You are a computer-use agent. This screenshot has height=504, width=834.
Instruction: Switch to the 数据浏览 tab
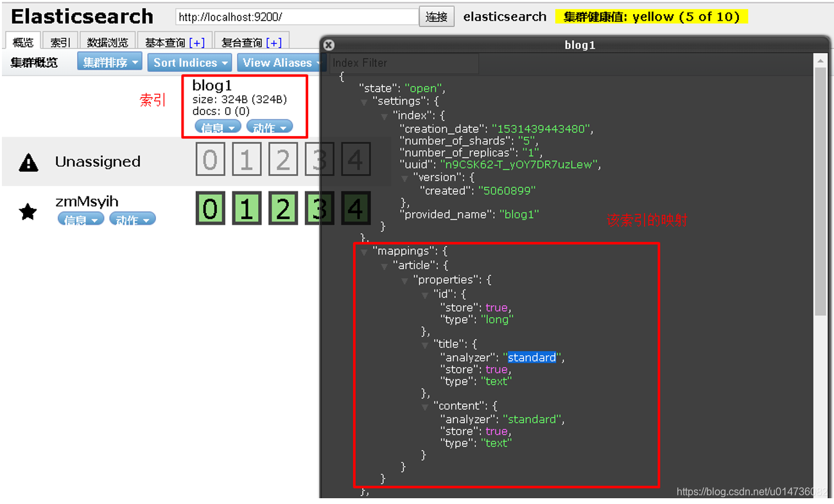108,42
